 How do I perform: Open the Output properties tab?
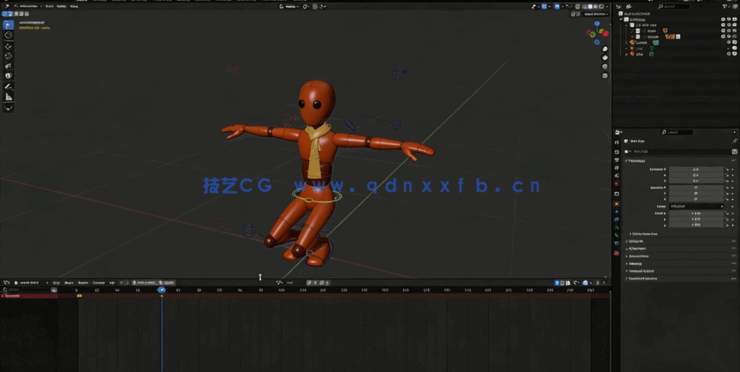pyautogui.click(x=617, y=160)
